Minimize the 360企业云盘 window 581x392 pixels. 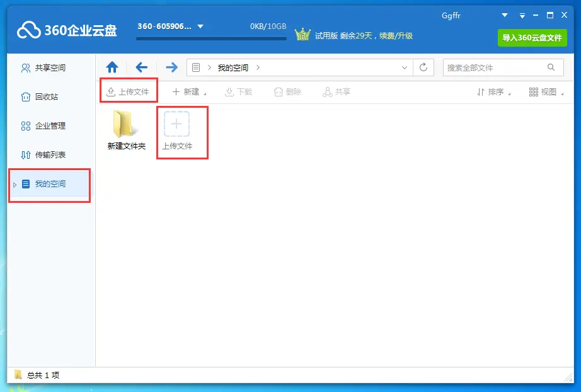(536, 15)
